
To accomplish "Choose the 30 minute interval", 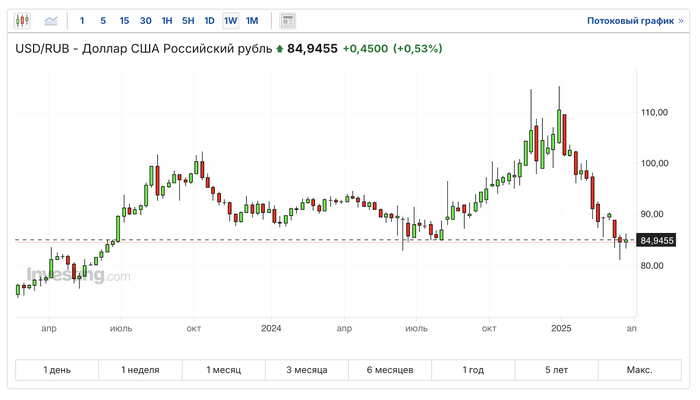I will (x=146, y=20).
